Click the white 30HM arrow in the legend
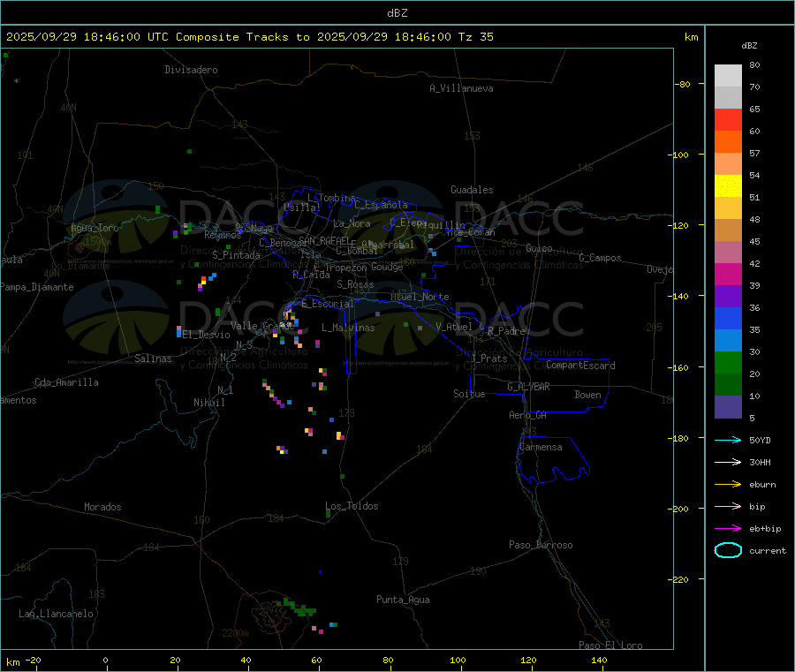The height and width of the screenshot is (672, 795). (727, 462)
